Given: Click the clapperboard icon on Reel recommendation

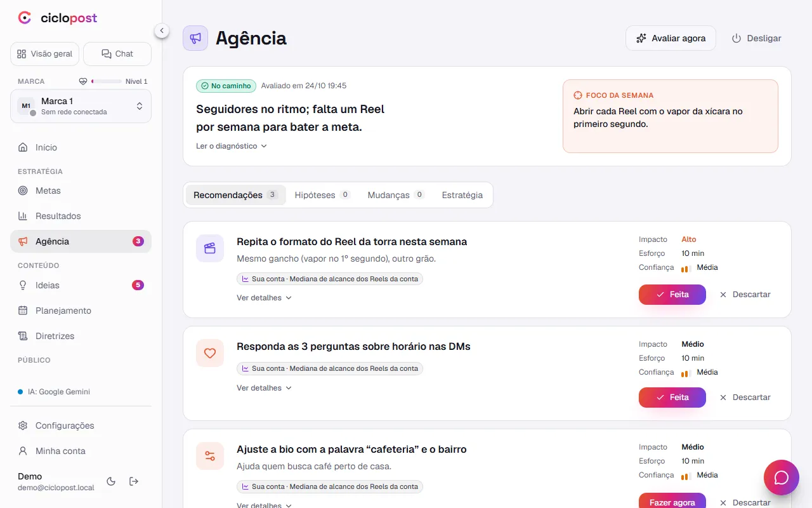Looking at the screenshot, I should pyautogui.click(x=210, y=248).
